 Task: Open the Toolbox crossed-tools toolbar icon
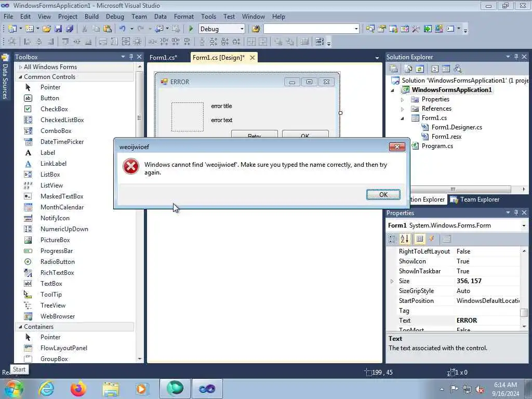point(416,29)
